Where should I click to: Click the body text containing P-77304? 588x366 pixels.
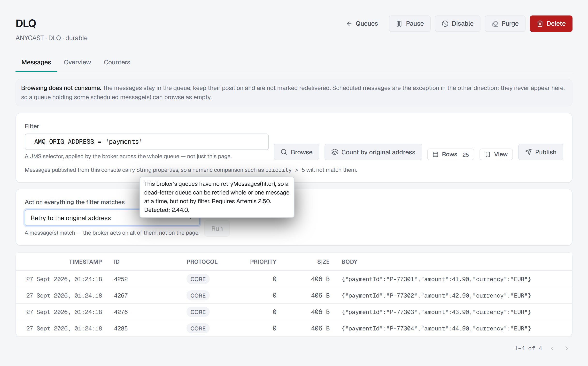436,328
